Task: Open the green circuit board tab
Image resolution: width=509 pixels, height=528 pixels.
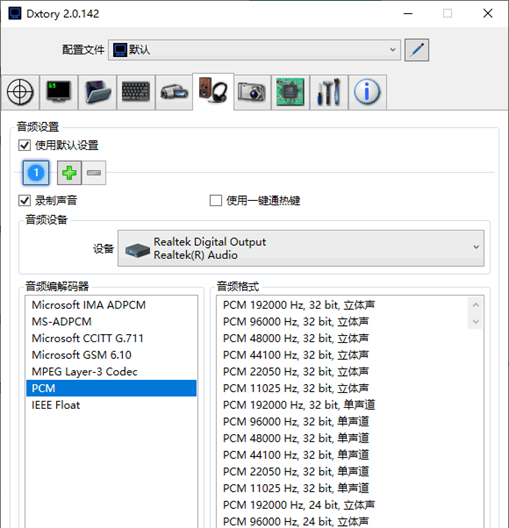Action: [x=290, y=92]
